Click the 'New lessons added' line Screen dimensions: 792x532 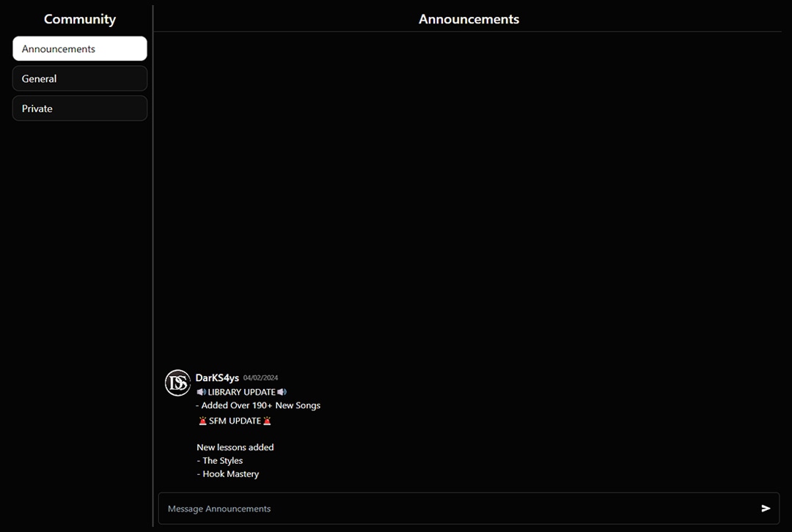click(x=235, y=447)
